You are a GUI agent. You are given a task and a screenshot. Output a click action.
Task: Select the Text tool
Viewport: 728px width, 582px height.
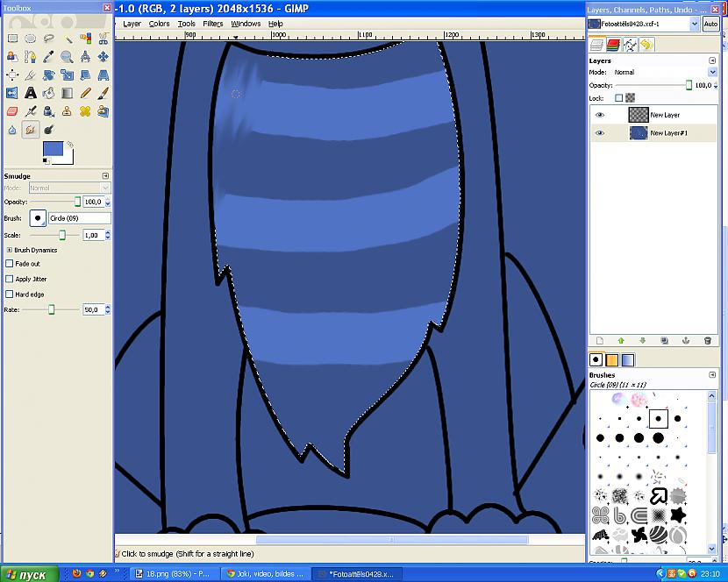pos(30,93)
